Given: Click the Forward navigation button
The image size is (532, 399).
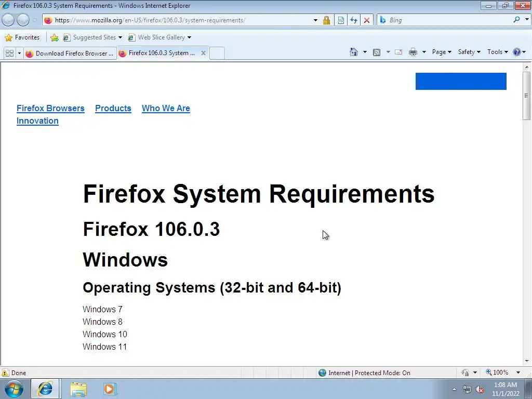Looking at the screenshot, I should coord(23,20).
